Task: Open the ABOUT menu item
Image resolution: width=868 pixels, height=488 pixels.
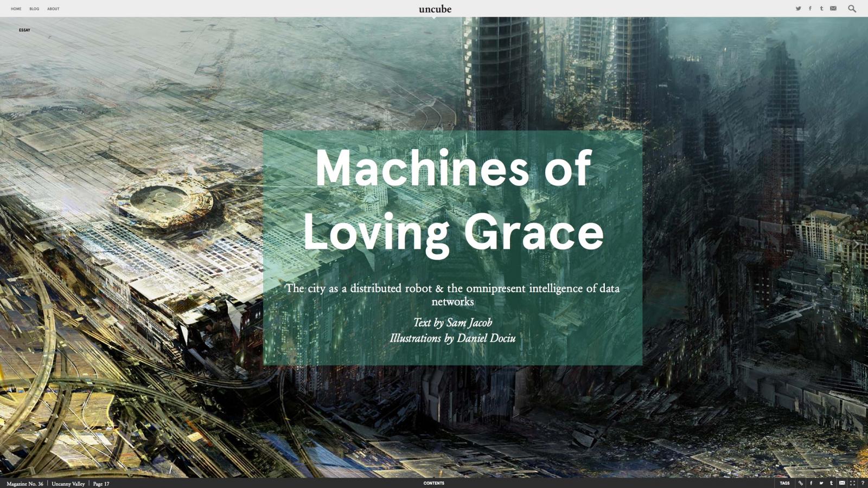Action: [x=53, y=9]
